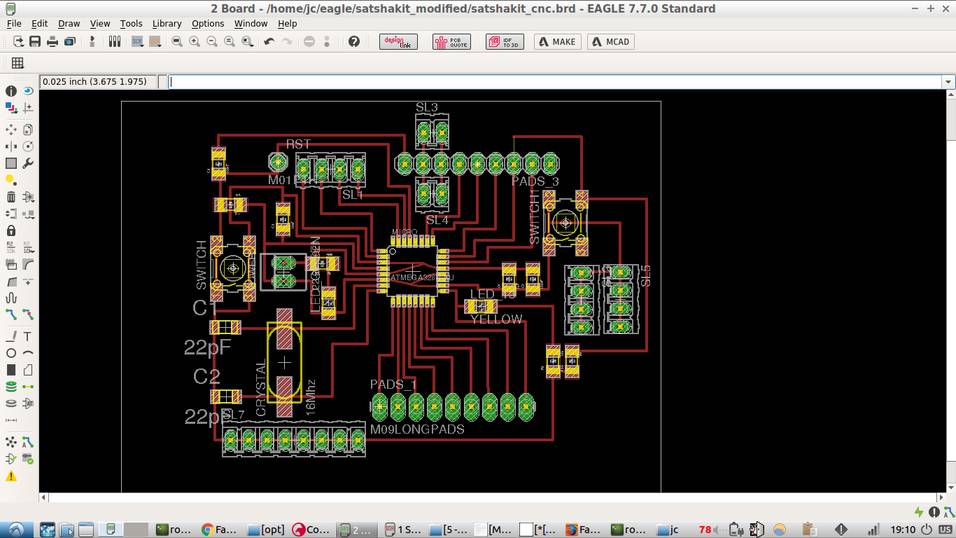This screenshot has width=956, height=538.
Task: Select the Group tool
Action: (11, 163)
